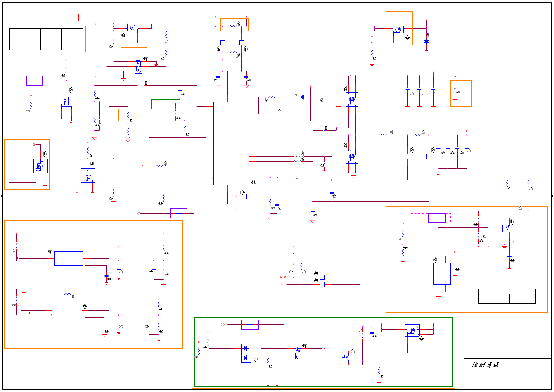554x392 pixels.
Task: Select the NPN transistor symbol
Action: click(346, 357)
